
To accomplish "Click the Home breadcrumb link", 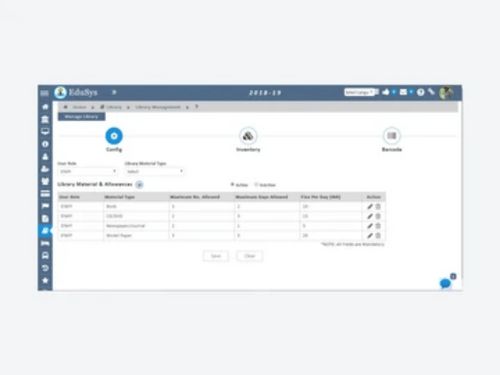I will 79,107.
